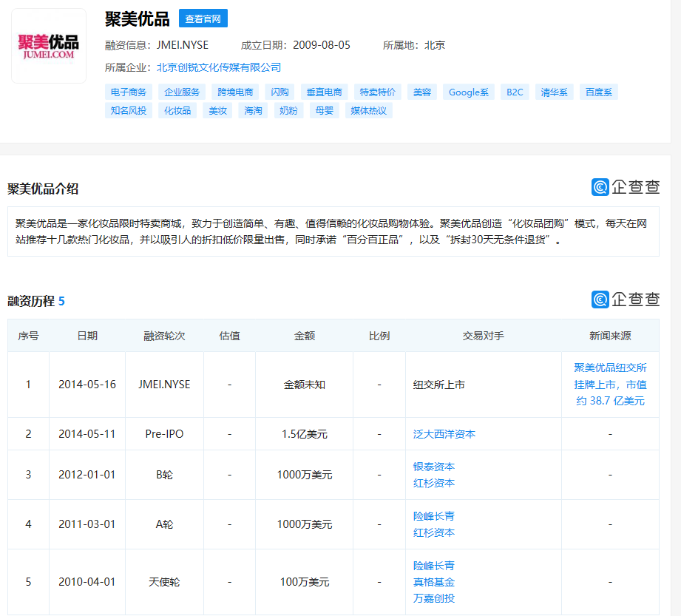The image size is (681, 616).
Task: Click the 成立日期 2009-08-05 text
Action: (295, 45)
